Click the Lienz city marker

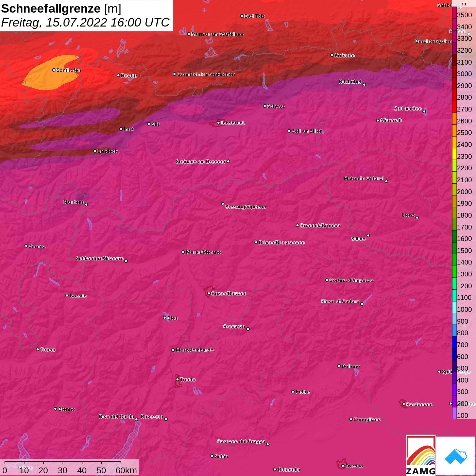pyautogui.click(x=417, y=217)
